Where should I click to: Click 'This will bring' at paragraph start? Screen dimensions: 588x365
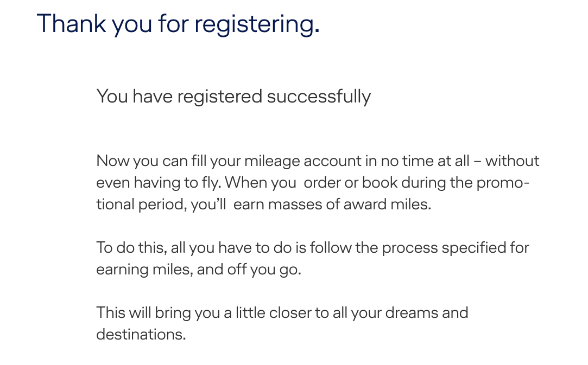tap(144, 313)
